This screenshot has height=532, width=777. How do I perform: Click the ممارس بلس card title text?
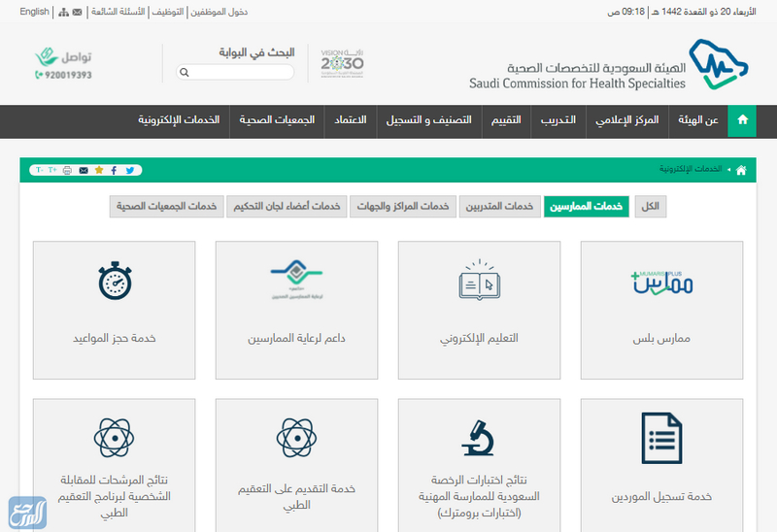click(661, 338)
